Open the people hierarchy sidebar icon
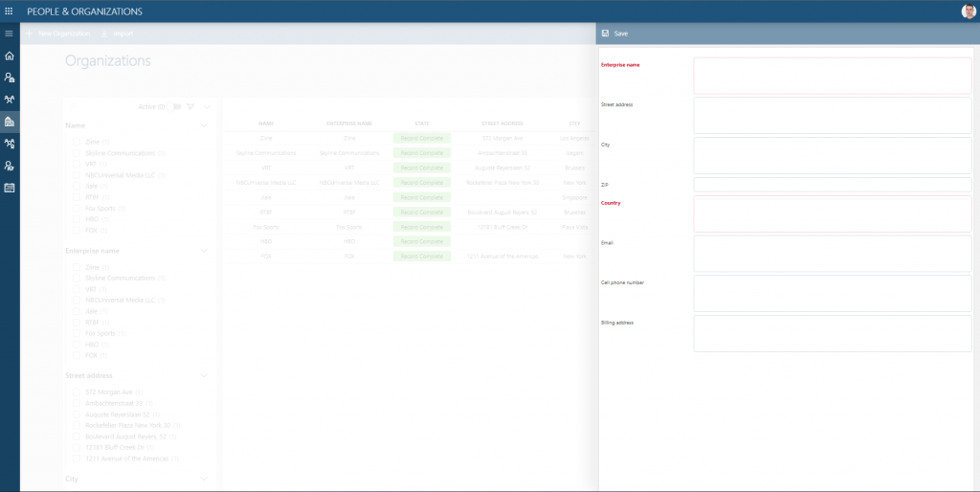This screenshot has height=492, width=980. click(10, 144)
